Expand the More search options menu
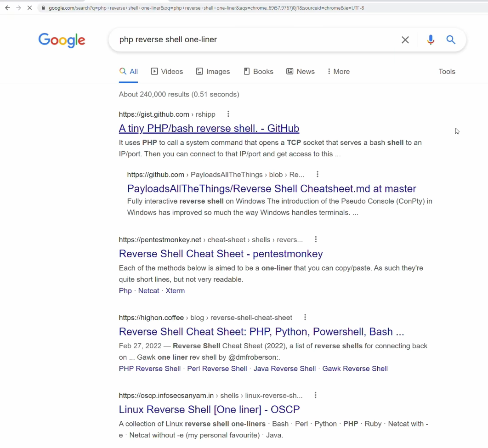 (339, 72)
